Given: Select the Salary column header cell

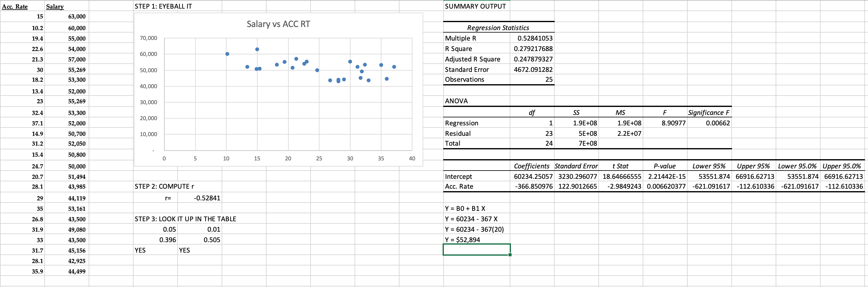Looking at the screenshot, I should point(55,6).
